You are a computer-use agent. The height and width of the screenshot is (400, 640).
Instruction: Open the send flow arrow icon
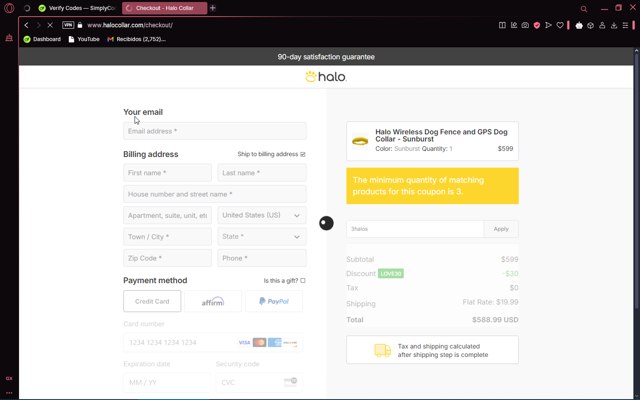[x=548, y=25]
